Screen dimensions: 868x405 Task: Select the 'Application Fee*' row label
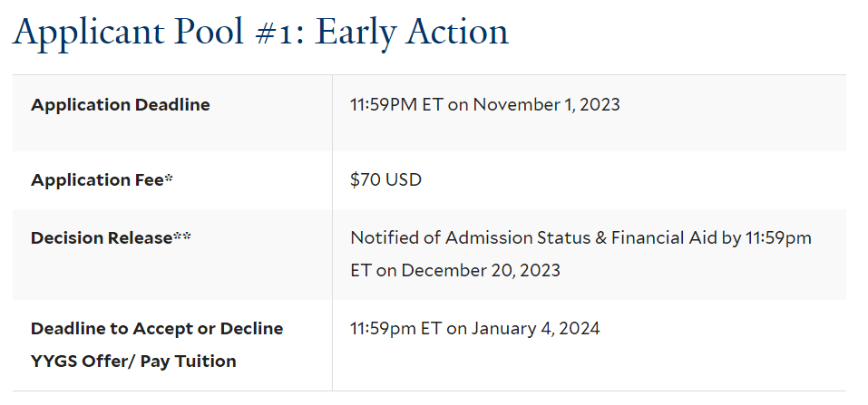coord(102,179)
